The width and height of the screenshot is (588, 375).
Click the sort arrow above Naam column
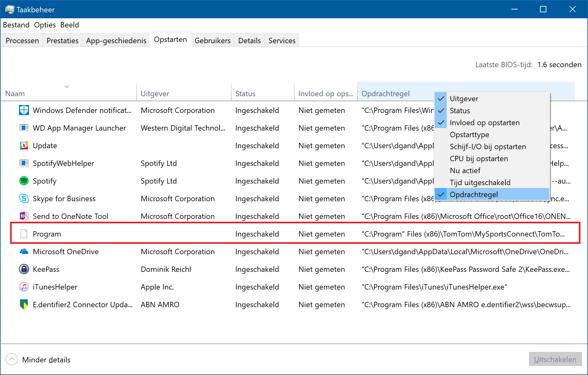click(x=67, y=86)
